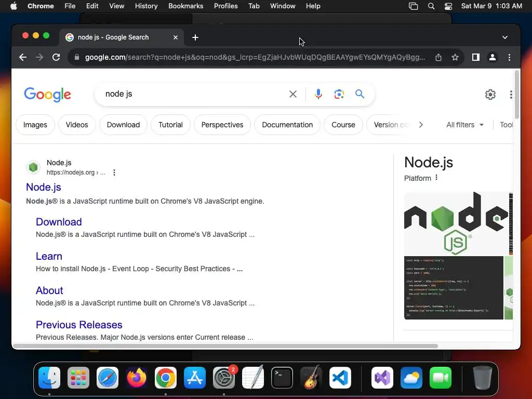Click the Node.js site favicon
Image resolution: width=532 pixels, height=399 pixels.
pyautogui.click(x=33, y=167)
